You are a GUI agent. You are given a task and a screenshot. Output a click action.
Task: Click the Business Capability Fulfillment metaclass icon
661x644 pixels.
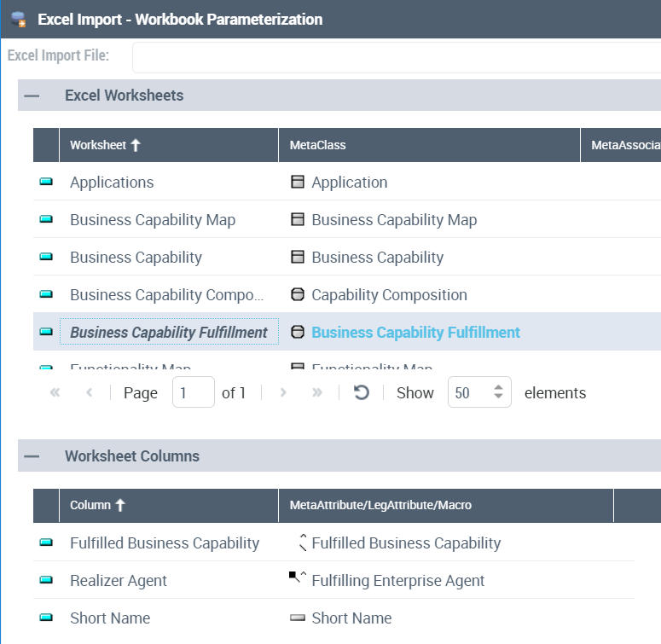(x=298, y=333)
